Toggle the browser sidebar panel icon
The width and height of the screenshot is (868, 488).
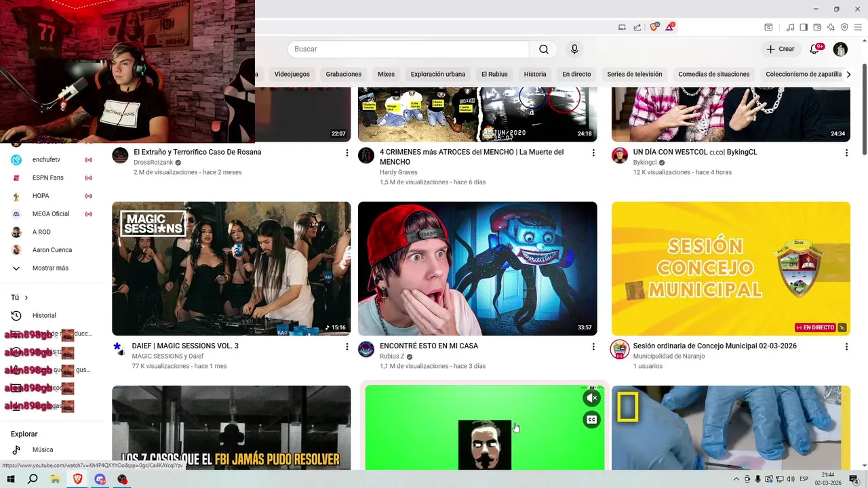(x=804, y=27)
